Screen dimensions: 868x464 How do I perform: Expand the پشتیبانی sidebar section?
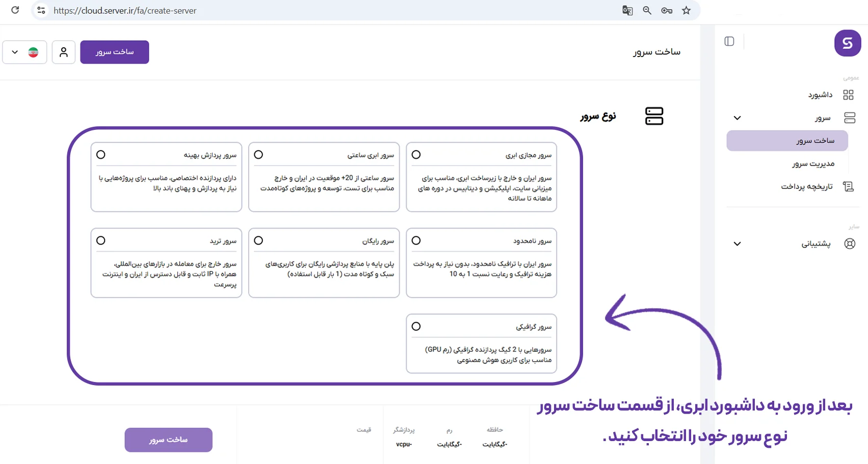pos(737,244)
